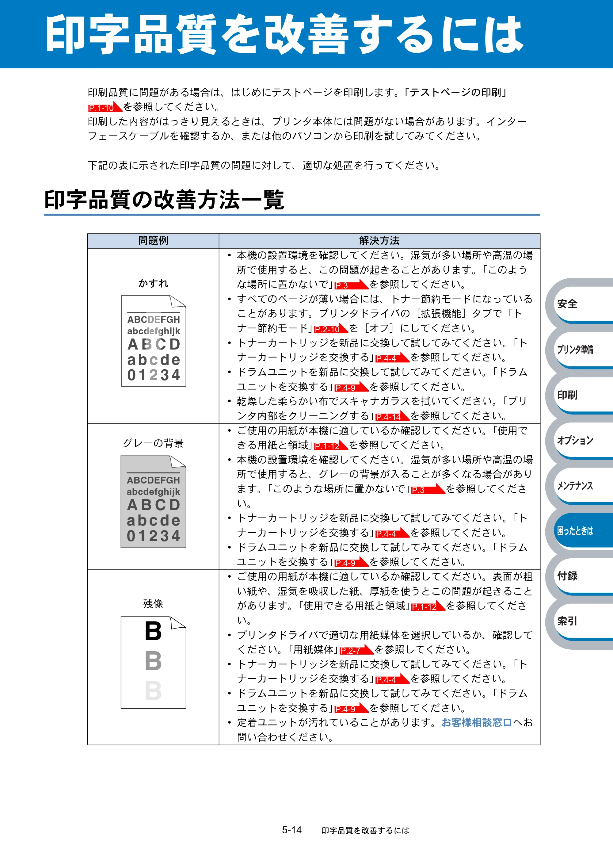Open the 安全 side tab

coord(584,304)
